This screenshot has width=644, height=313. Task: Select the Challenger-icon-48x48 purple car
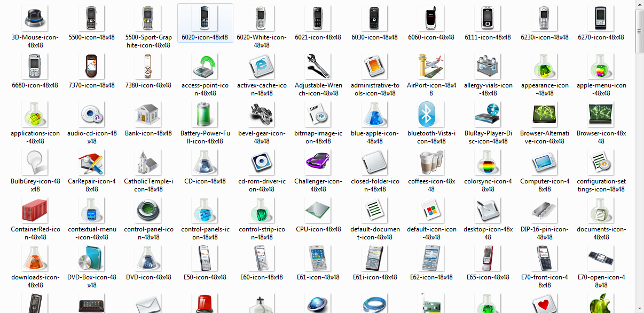coord(318,162)
